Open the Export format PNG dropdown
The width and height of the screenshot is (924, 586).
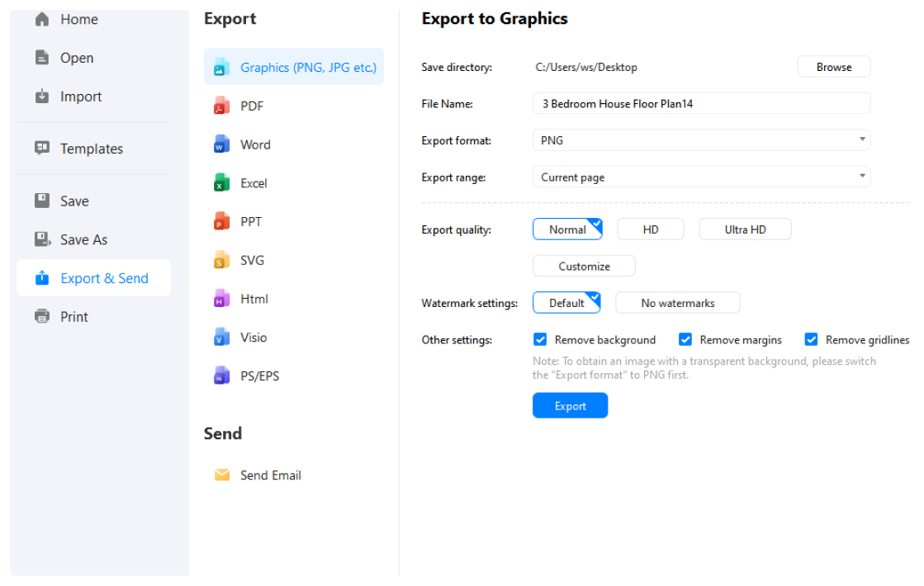coord(701,140)
